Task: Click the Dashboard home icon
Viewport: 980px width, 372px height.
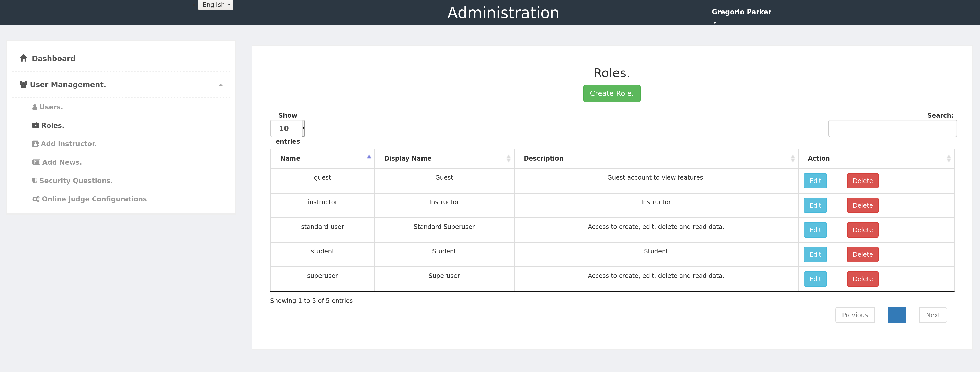Action: click(24, 58)
